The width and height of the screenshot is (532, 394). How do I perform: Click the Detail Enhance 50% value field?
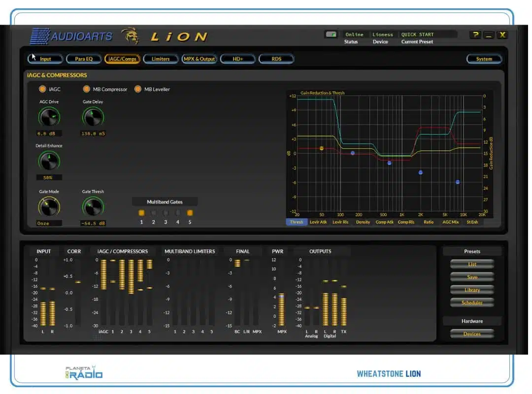tap(49, 177)
